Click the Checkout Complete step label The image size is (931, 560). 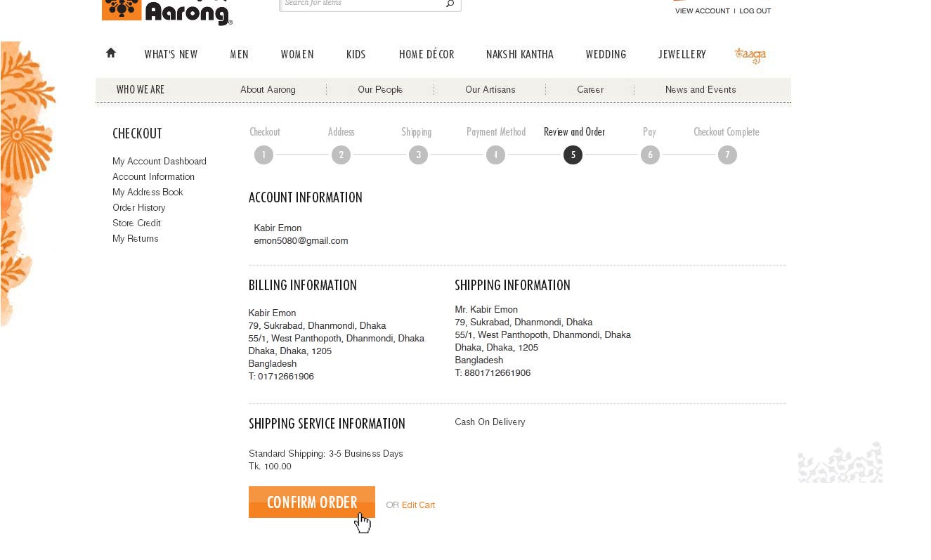[x=727, y=132]
